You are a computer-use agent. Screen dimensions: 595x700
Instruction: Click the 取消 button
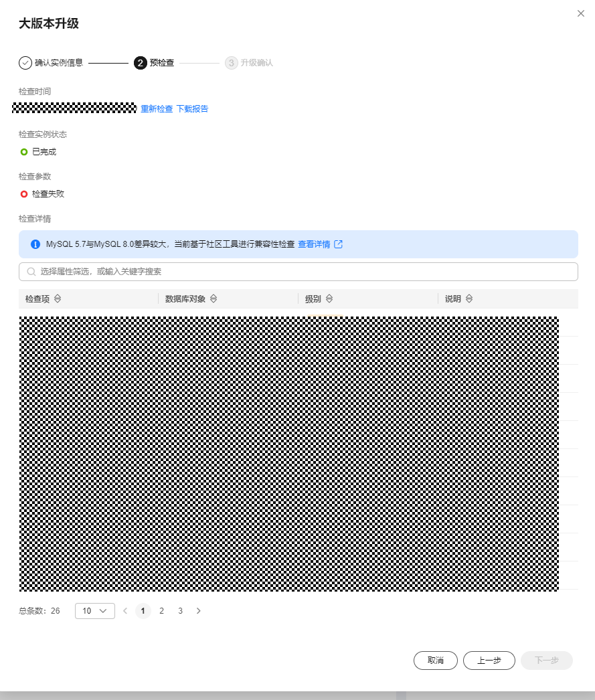pyautogui.click(x=436, y=661)
